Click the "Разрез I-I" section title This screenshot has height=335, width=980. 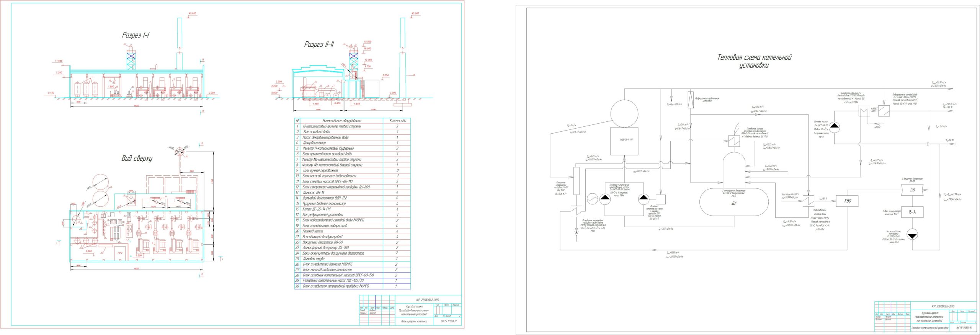[x=136, y=35]
